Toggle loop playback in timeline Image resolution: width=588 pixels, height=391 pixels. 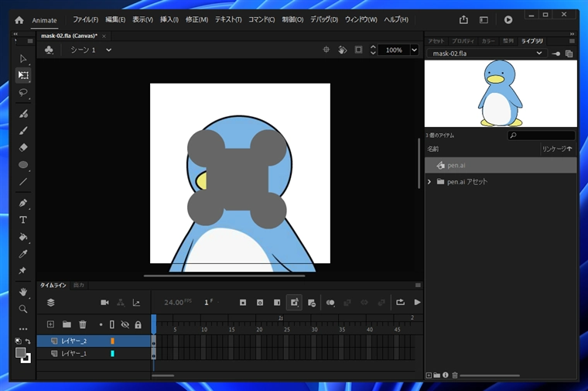pos(400,302)
